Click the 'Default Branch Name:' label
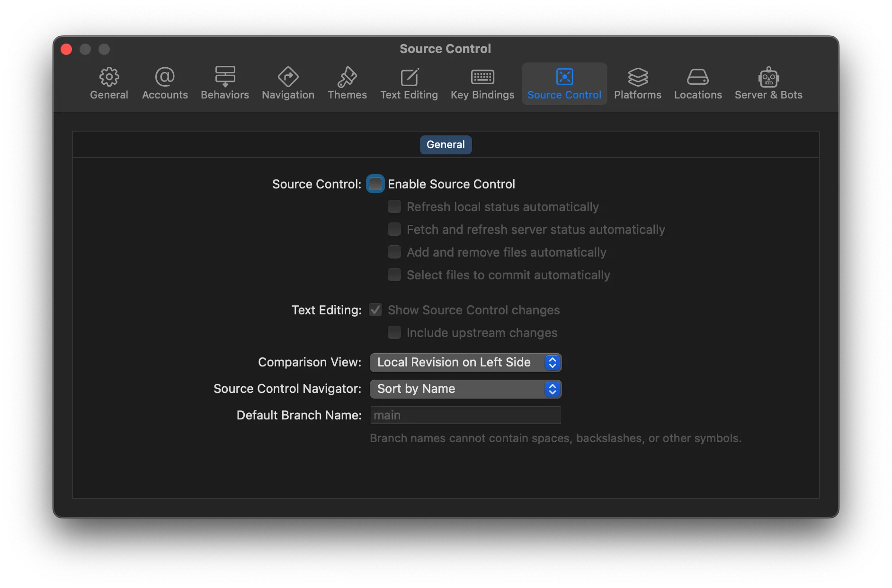The height and width of the screenshot is (588, 892). (299, 415)
